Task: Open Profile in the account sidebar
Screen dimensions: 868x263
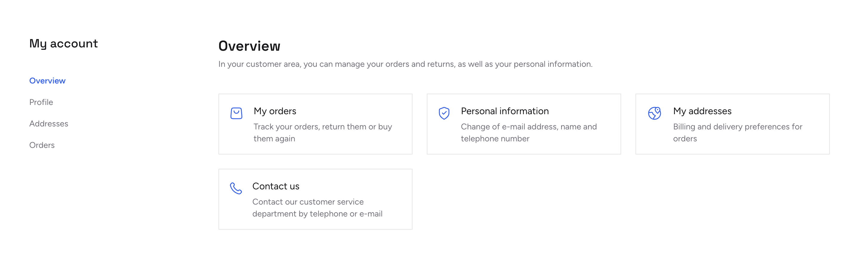Action: (x=41, y=102)
